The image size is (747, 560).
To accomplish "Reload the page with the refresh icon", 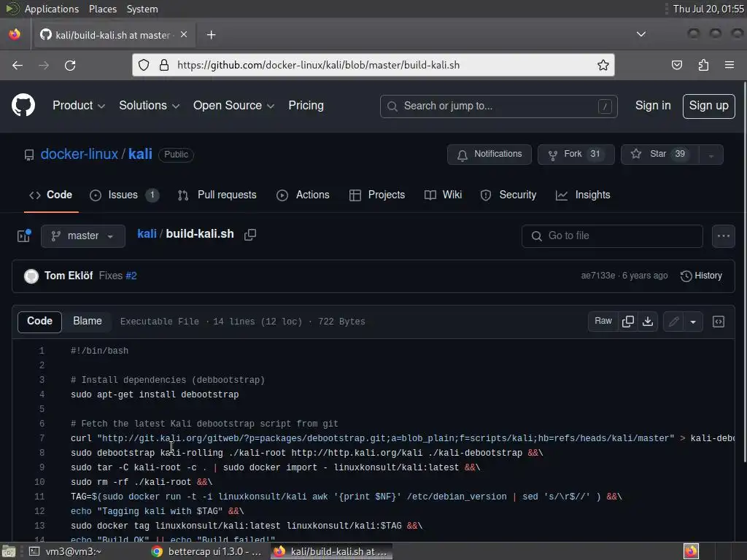I will (70, 65).
